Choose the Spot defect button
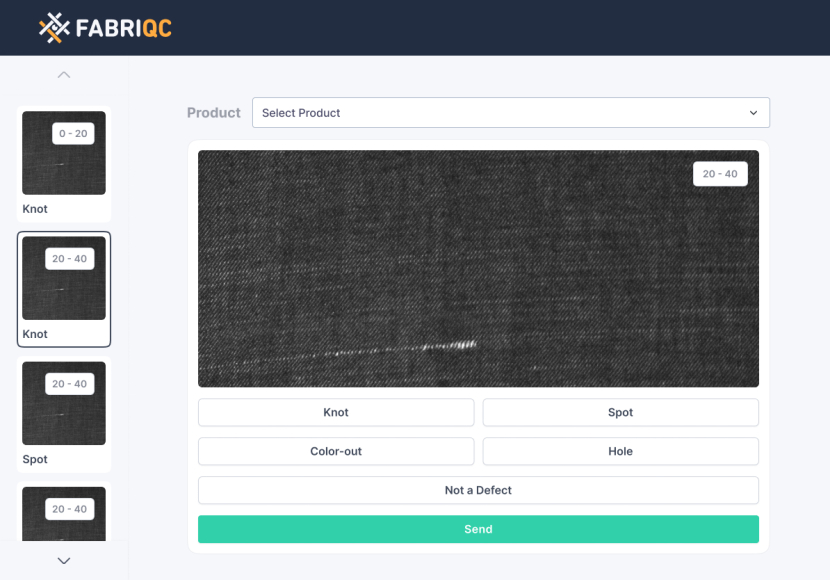 pos(620,412)
